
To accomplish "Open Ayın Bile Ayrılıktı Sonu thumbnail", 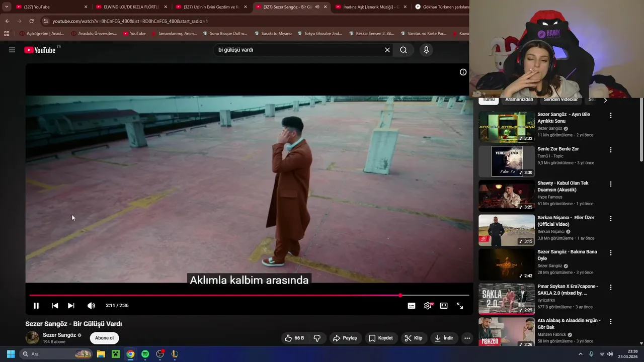I will click(x=507, y=127).
